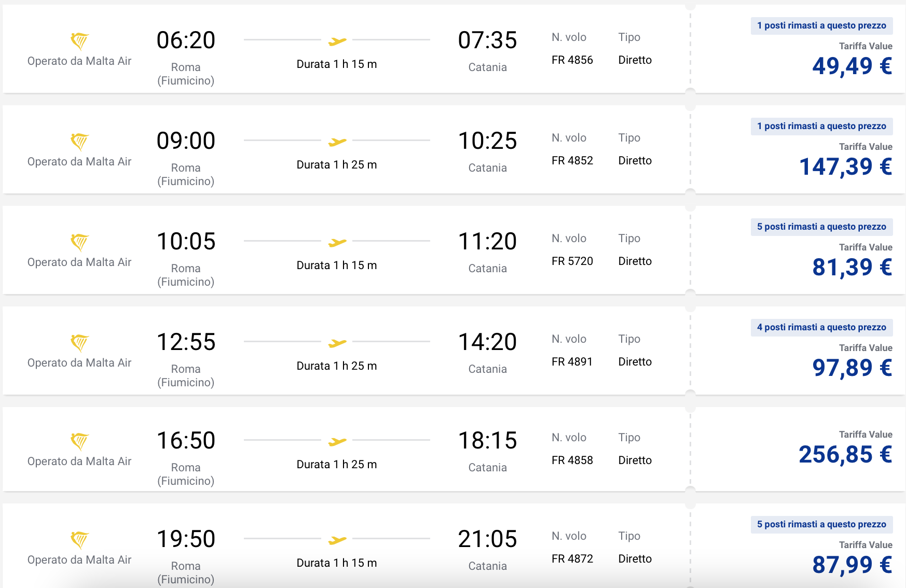This screenshot has width=906, height=588.
Task: Pick the 256,85 € Tariffa Value price
Action: click(x=845, y=454)
